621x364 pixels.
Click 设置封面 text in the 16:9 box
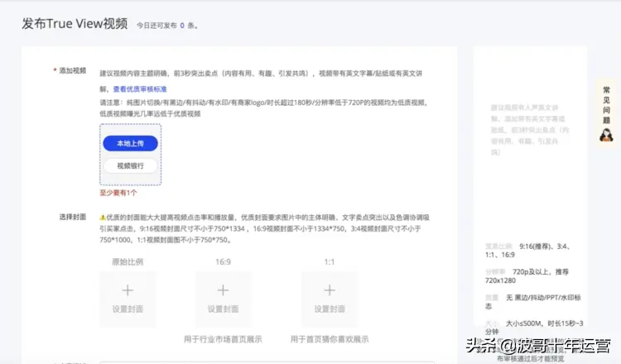(223, 309)
